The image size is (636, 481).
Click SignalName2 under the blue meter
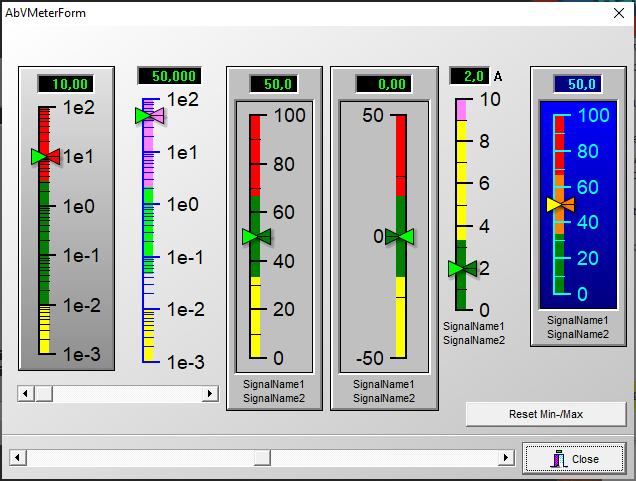click(578, 334)
